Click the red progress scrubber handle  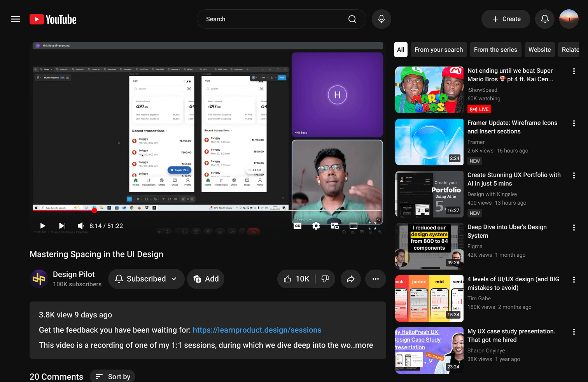click(94, 210)
